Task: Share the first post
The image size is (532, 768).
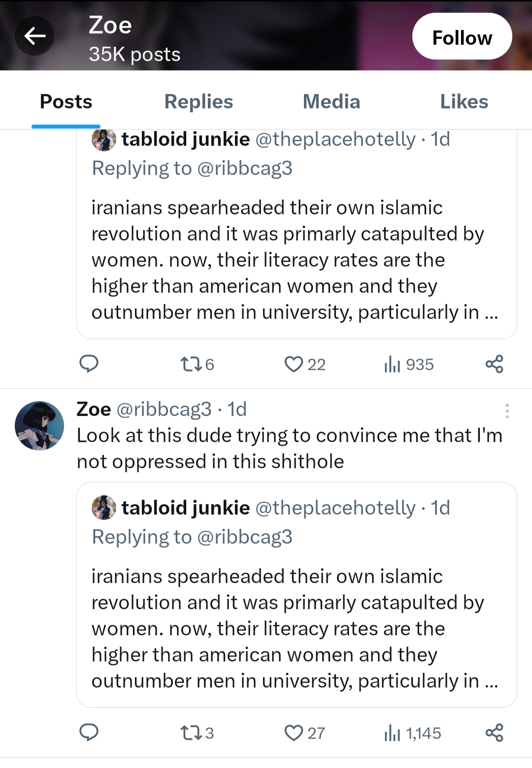Action: 494,364
